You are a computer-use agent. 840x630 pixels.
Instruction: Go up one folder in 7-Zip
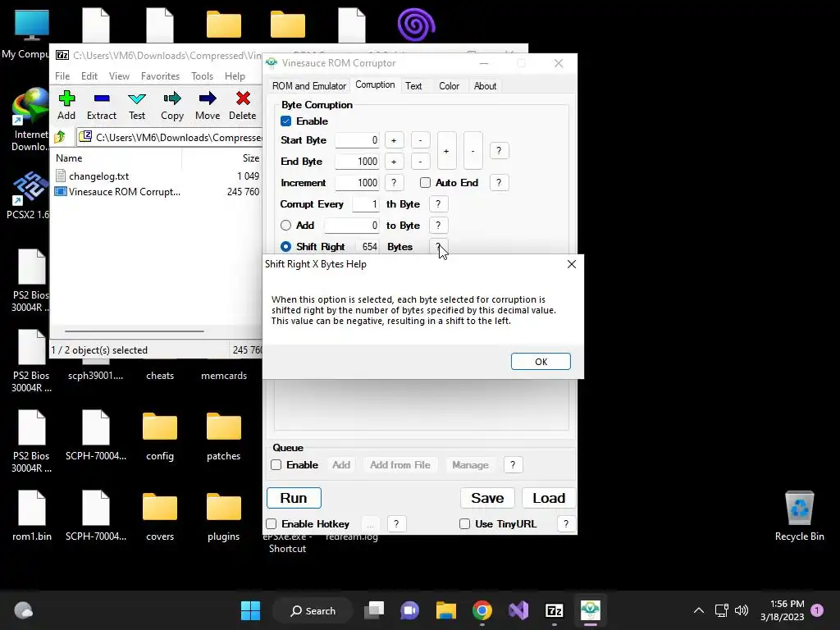pos(59,137)
